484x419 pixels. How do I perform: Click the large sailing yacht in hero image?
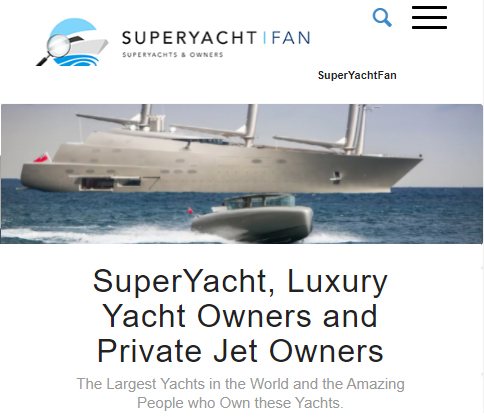(x=222, y=149)
